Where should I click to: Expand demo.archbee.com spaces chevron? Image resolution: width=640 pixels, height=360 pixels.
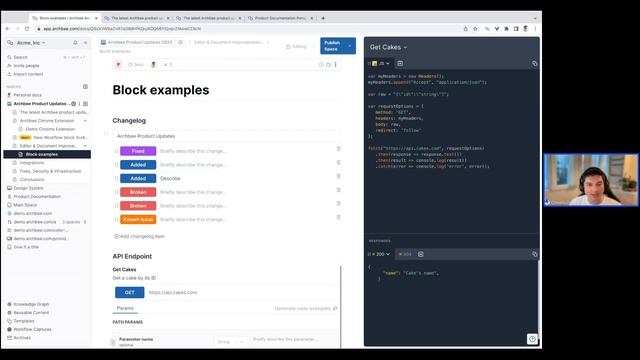85,222
